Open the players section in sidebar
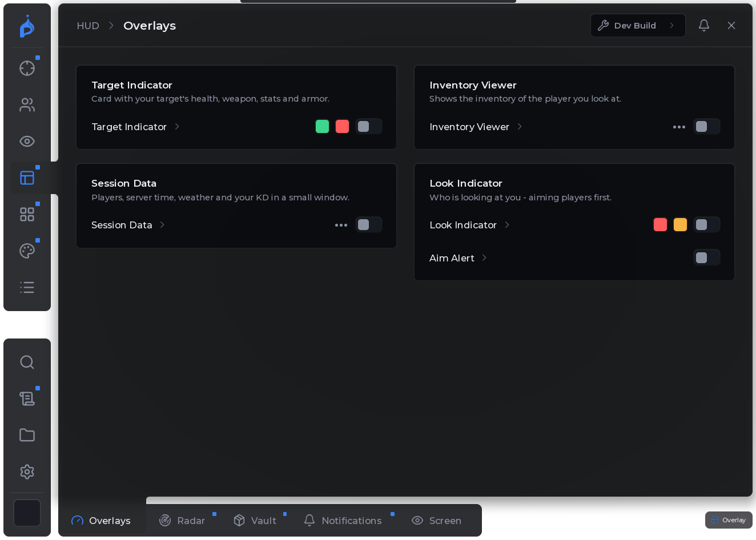The width and height of the screenshot is (756, 540). (27, 104)
